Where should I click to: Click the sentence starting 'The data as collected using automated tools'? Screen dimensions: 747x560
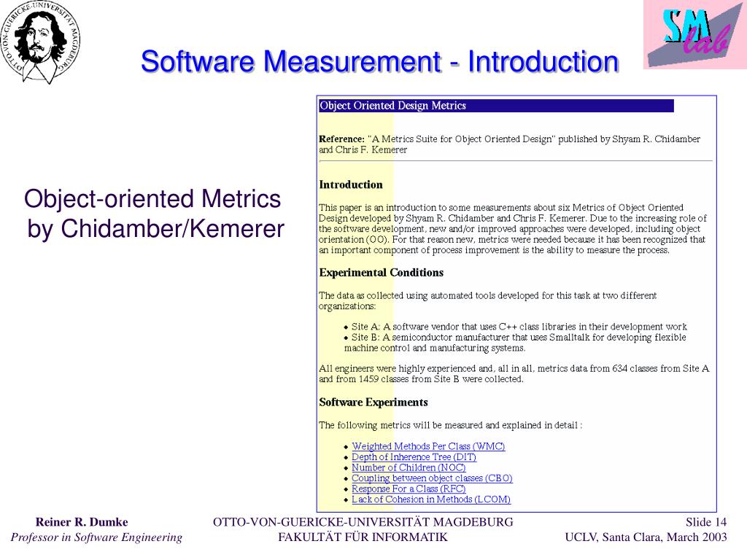pyautogui.click(x=488, y=301)
